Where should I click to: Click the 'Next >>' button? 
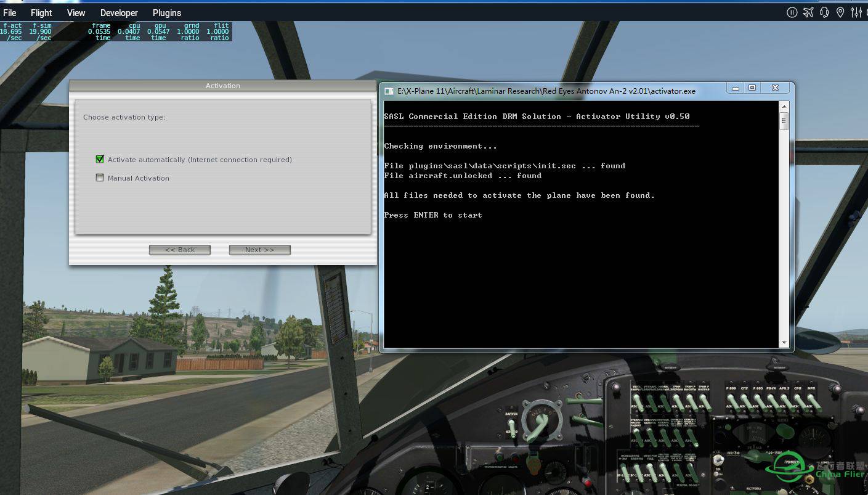click(259, 250)
